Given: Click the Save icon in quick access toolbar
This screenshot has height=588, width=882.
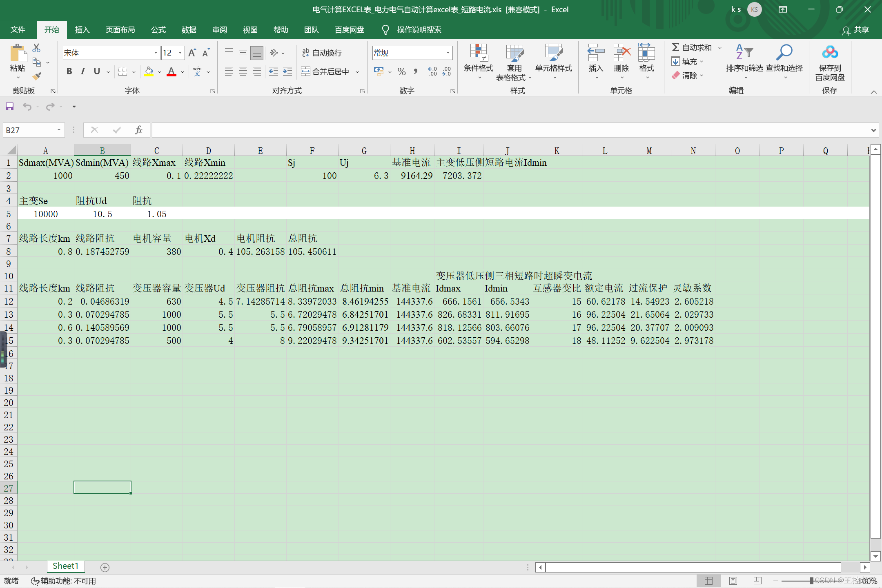Looking at the screenshot, I should click(9, 107).
